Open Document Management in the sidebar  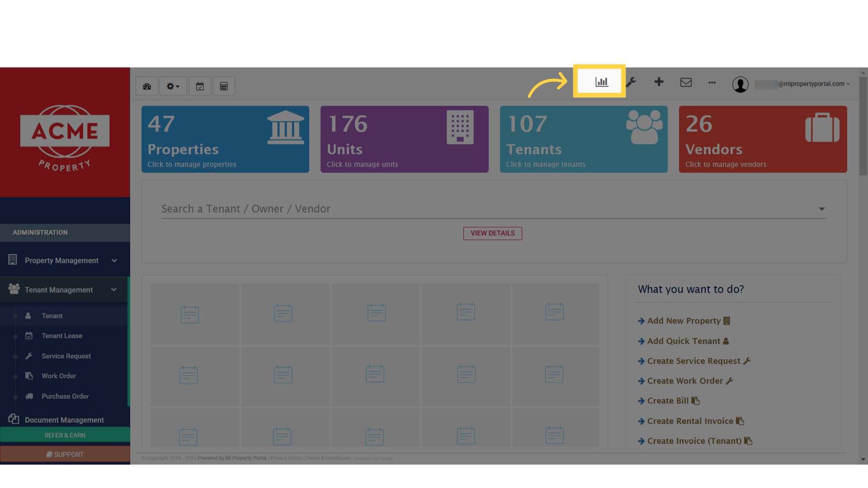coord(65,420)
